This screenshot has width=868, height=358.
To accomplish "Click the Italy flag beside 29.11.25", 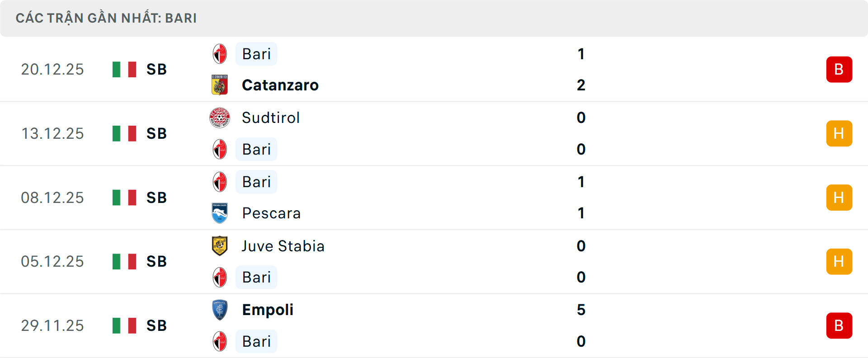I will coord(124,325).
